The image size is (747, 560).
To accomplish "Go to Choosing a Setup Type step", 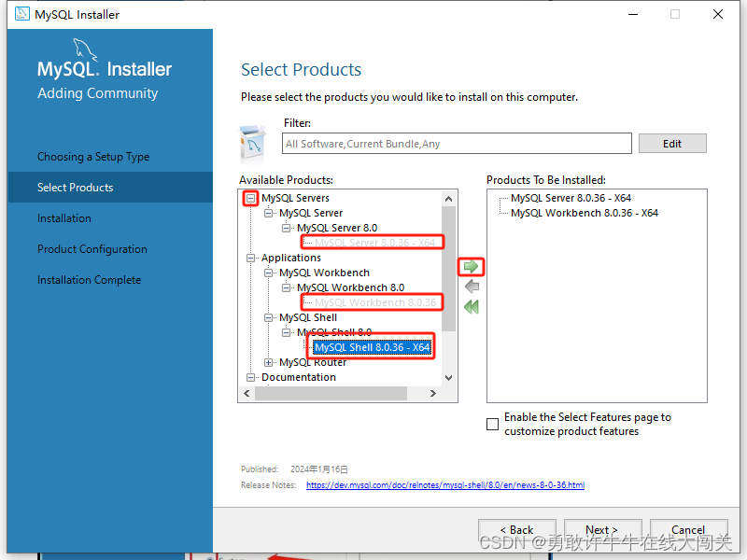I will pyautogui.click(x=93, y=157).
